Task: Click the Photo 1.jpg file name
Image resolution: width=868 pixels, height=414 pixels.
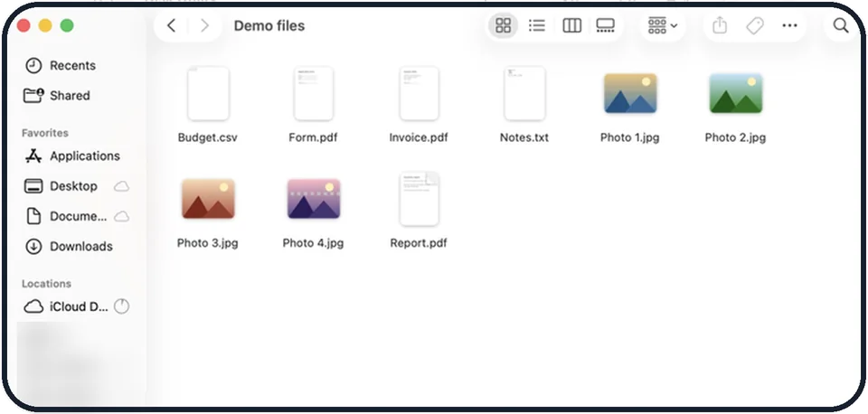Action: pyautogui.click(x=630, y=137)
